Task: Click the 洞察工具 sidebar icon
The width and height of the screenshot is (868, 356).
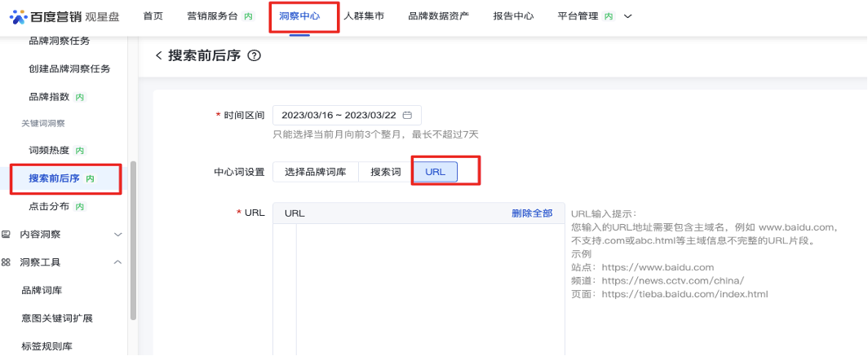Action: [x=7, y=262]
